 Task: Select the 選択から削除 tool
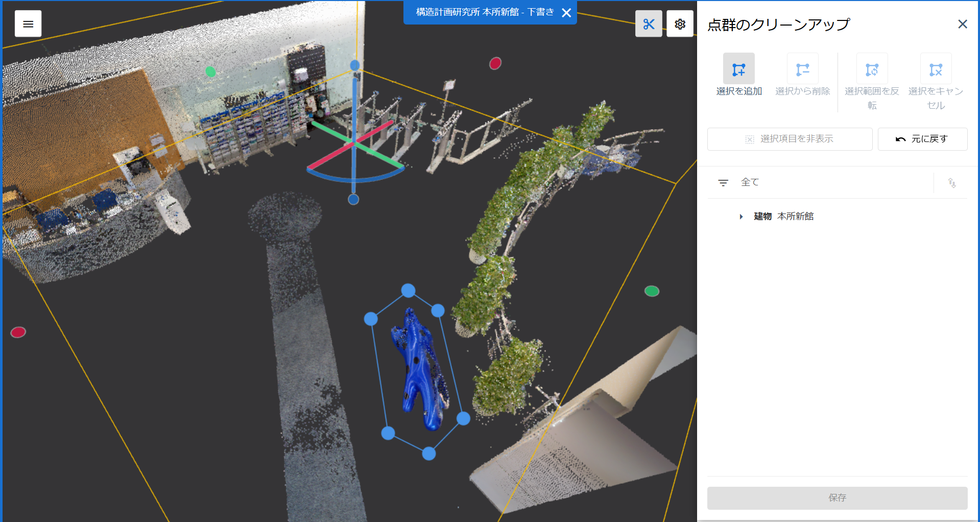[803, 69]
